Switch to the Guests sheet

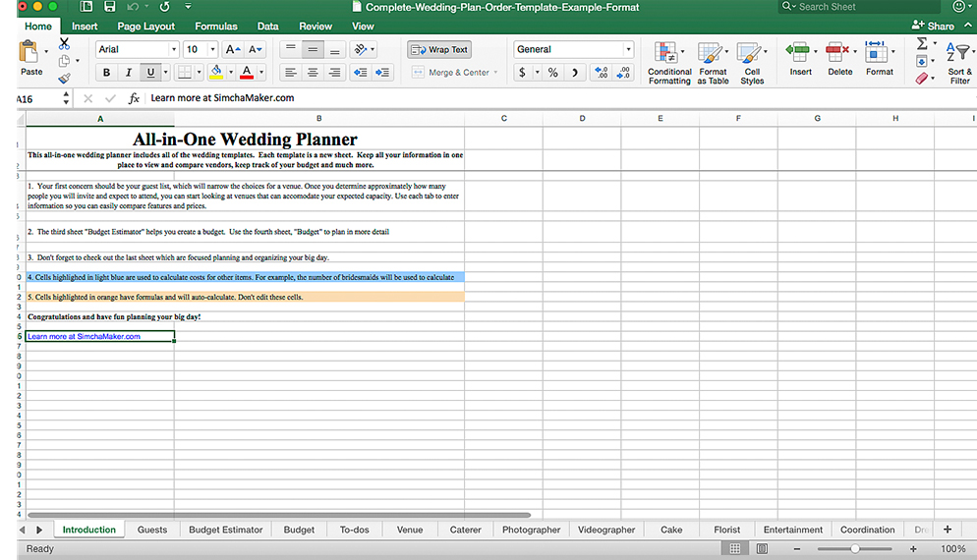coord(152,530)
